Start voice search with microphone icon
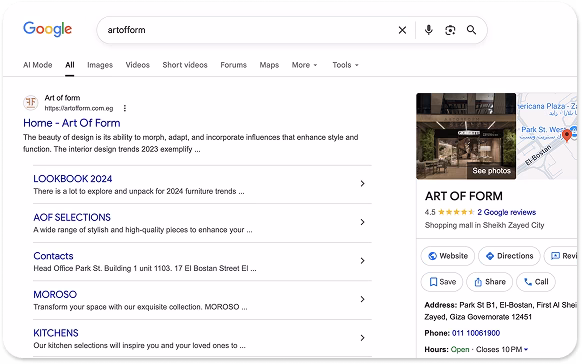582x364 pixels. (x=429, y=30)
